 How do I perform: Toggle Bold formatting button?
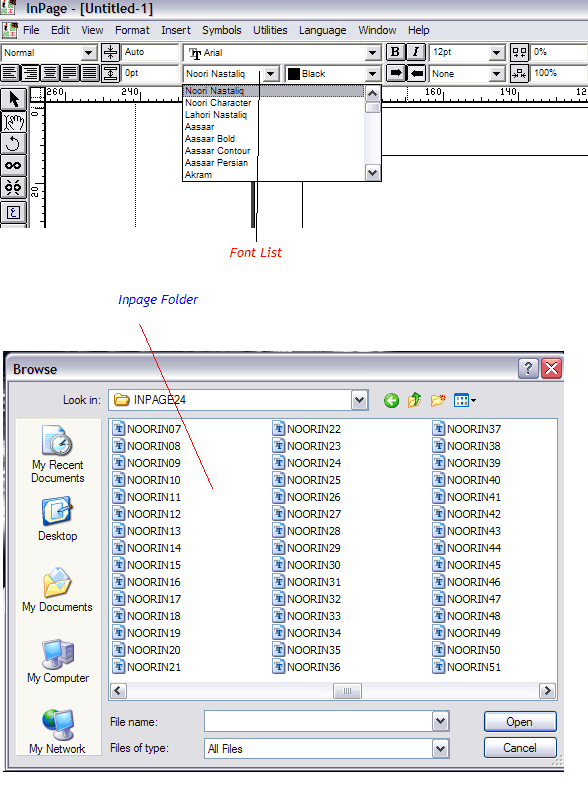395,52
